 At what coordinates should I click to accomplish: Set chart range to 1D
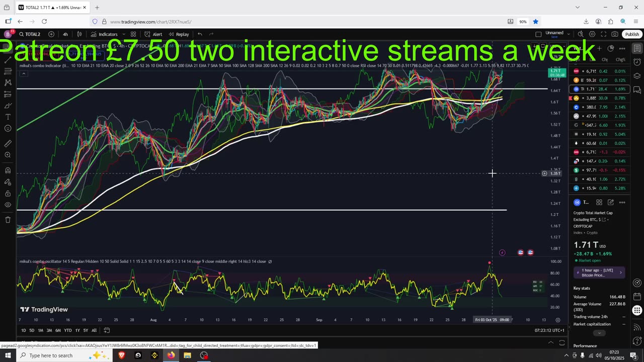click(23, 330)
